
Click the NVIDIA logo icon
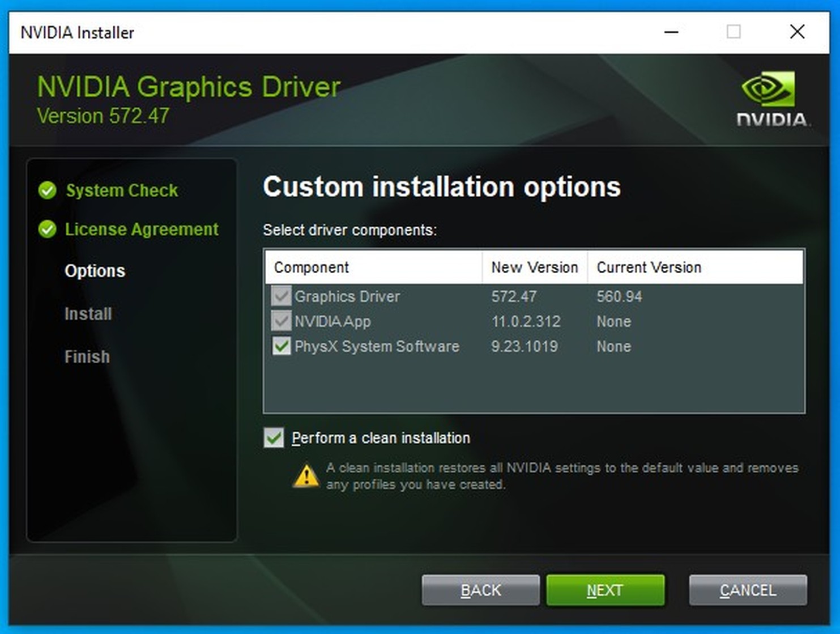pos(773,99)
